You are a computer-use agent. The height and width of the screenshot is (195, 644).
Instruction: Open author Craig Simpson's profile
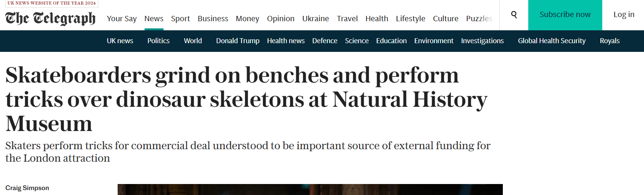pyautogui.click(x=27, y=188)
